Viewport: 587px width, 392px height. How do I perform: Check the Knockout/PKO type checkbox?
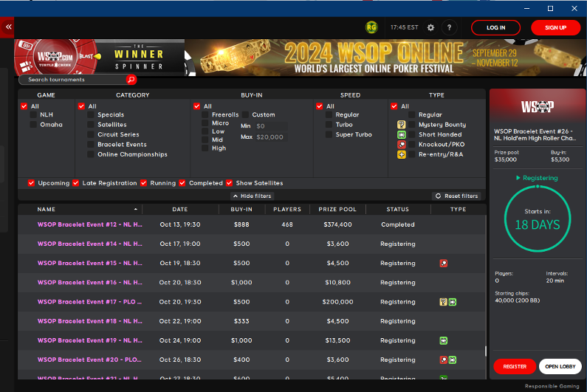point(412,145)
